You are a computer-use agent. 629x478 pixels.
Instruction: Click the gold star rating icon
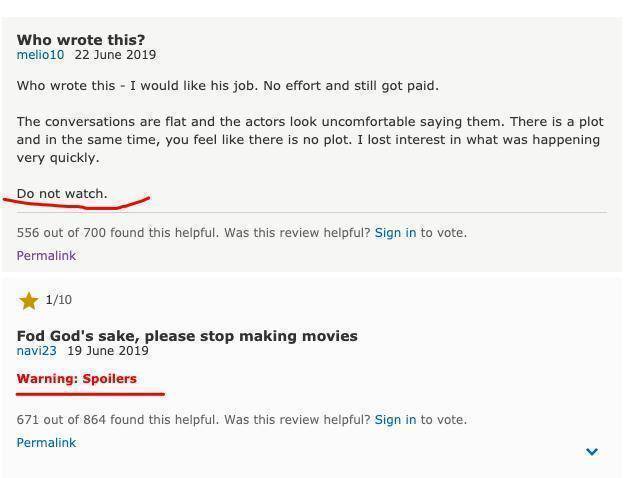tap(28, 300)
